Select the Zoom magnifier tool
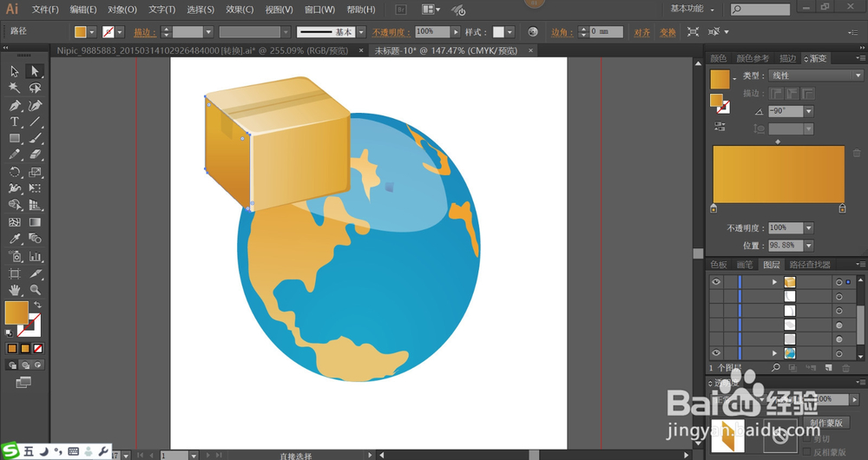The width and height of the screenshot is (868, 460). (35, 290)
